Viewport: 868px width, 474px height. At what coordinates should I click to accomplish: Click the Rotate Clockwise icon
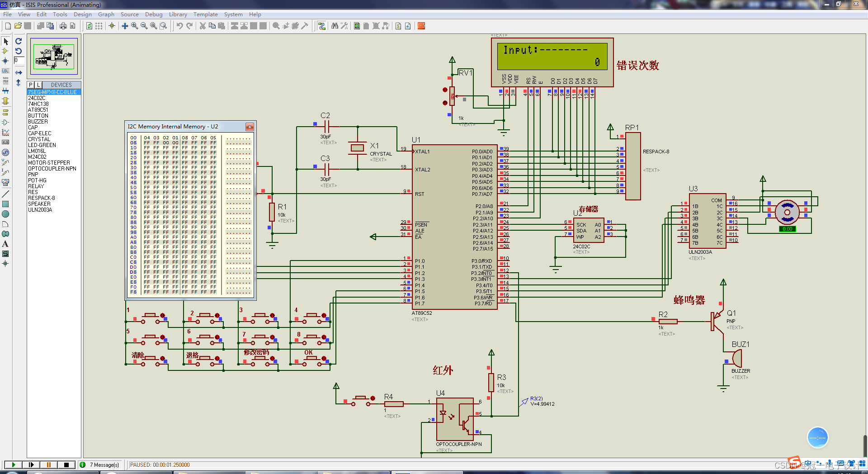19,41
